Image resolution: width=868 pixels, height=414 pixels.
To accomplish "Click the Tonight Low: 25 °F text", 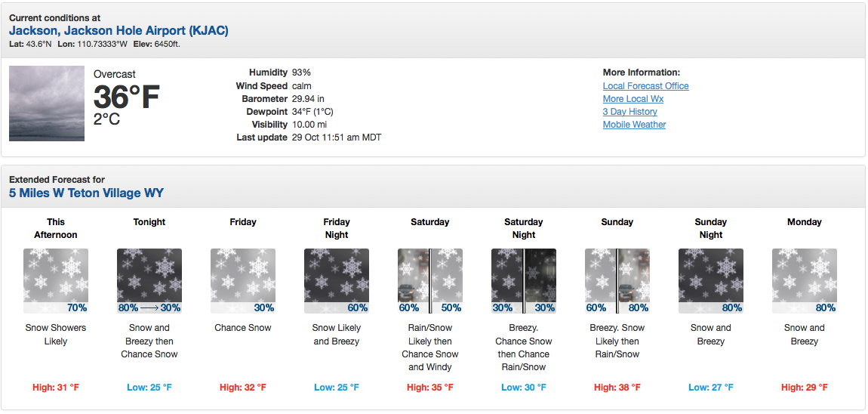I will 149,388.
